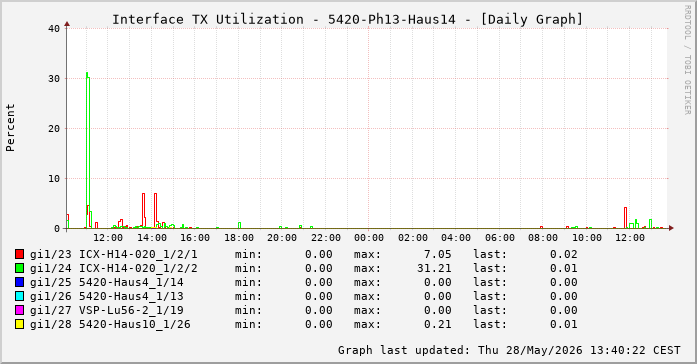Click the magenta gi1/27 legend swatch

[19, 310]
